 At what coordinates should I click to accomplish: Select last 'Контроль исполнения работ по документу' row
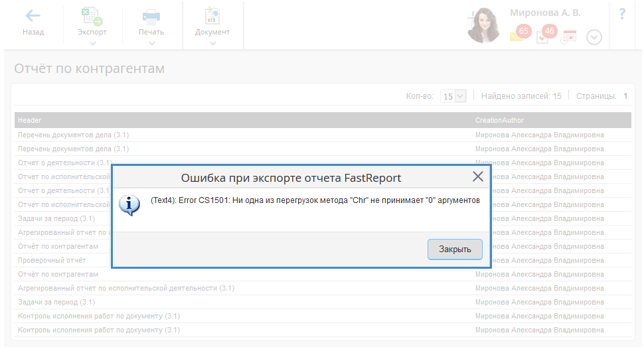tap(323, 330)
